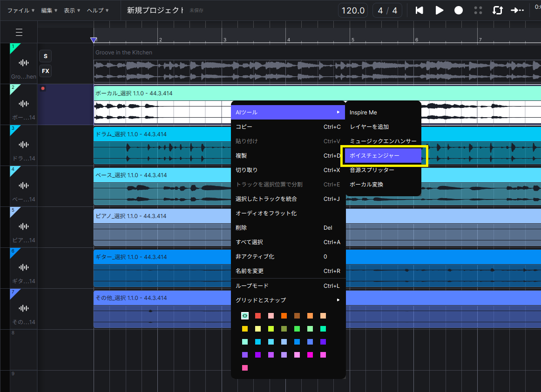Click 名前を変更 in the context menu

[x=250, y=271]
